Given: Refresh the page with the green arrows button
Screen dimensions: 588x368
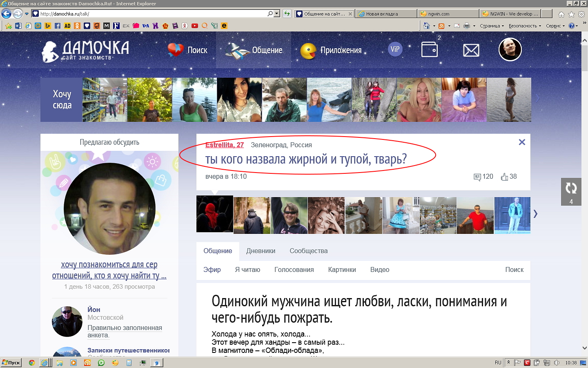Looking at the screenshot, I should (x=287, y=13).
